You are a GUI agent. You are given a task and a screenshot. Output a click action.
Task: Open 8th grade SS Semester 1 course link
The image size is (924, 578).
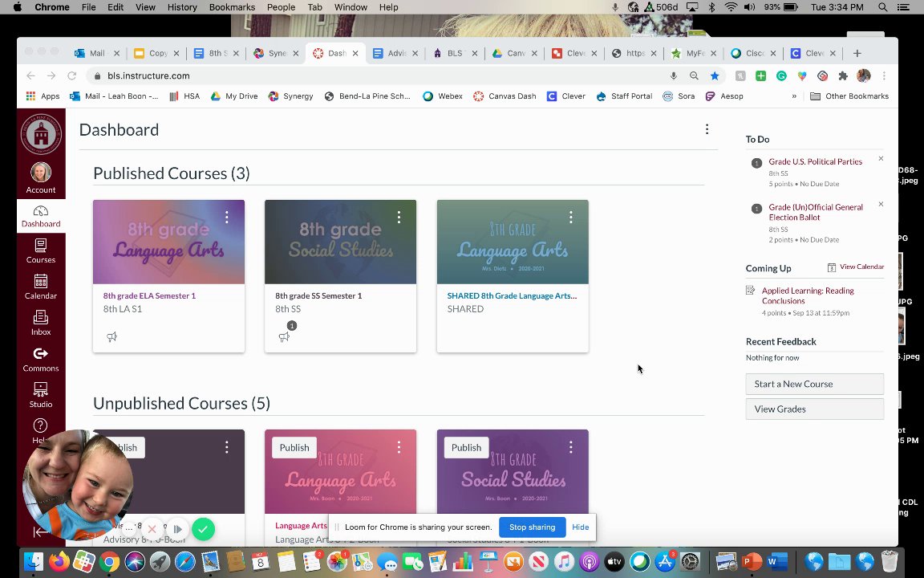[x=318, y=295]
